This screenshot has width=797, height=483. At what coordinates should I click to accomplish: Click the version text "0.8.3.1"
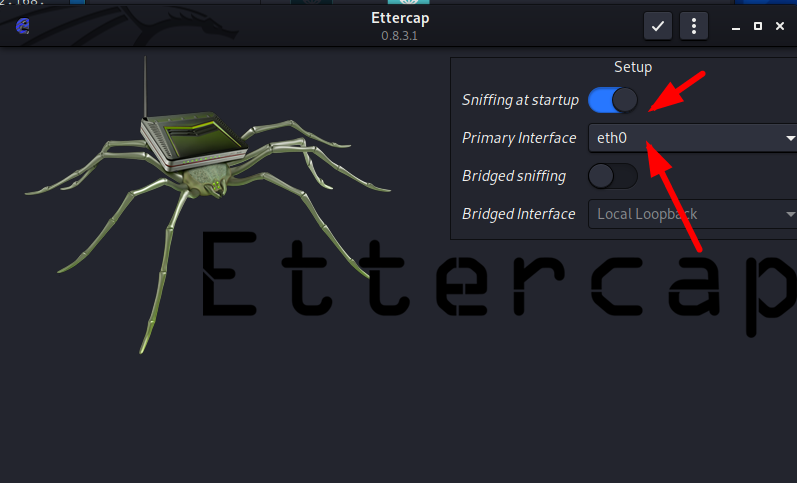pos(400,36)
